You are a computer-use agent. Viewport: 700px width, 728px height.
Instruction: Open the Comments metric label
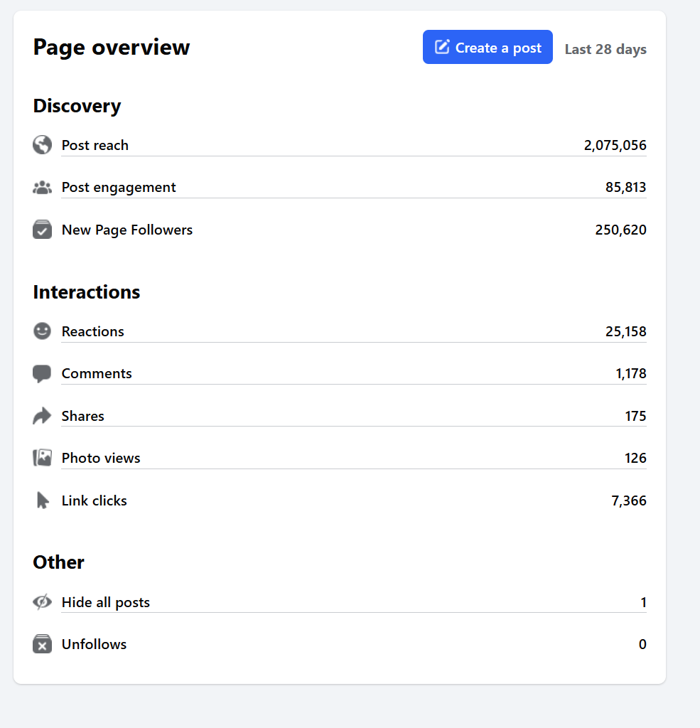[97, 374]
